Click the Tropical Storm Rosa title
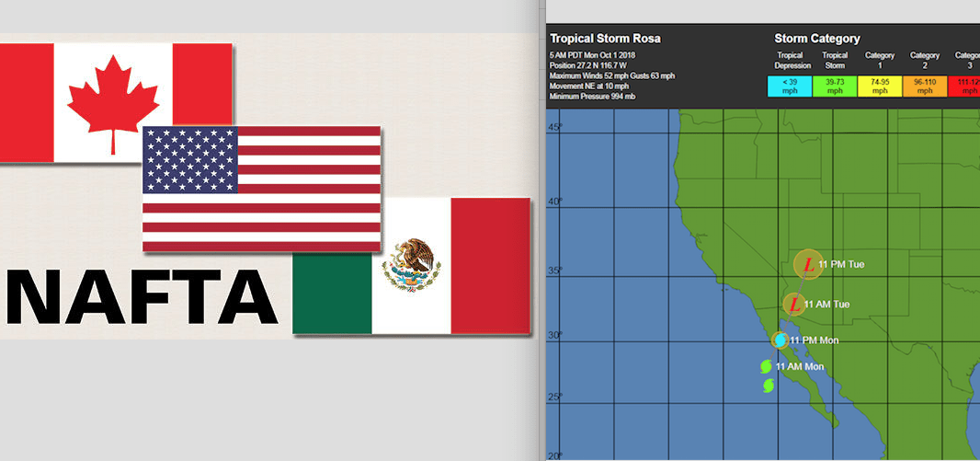This screenshot has height=461, width=980. click(605, 39)
